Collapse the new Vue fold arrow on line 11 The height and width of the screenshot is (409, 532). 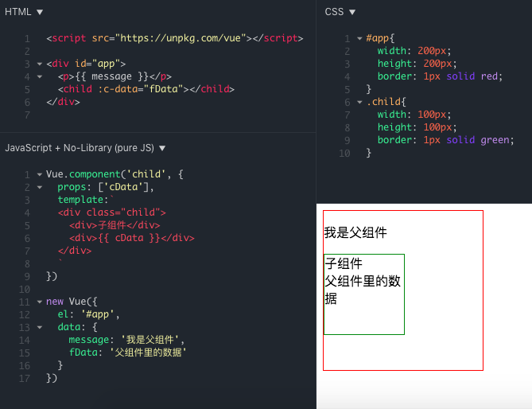[40, 302]
